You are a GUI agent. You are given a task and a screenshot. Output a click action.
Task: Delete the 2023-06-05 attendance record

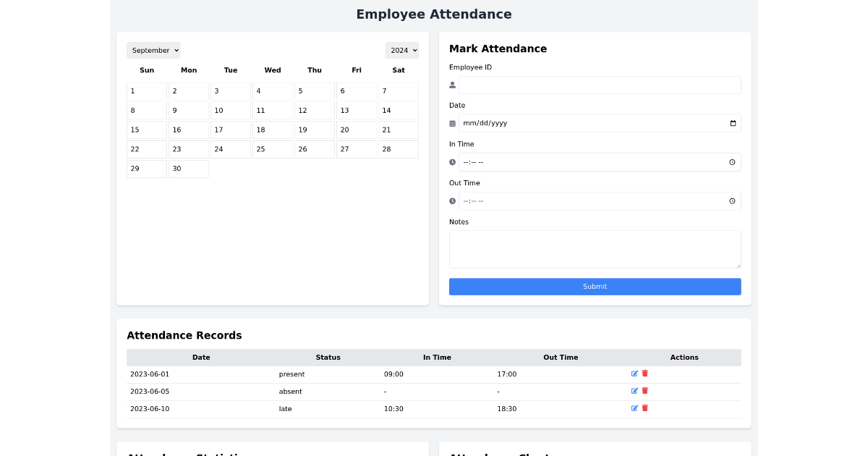[644, 391]
